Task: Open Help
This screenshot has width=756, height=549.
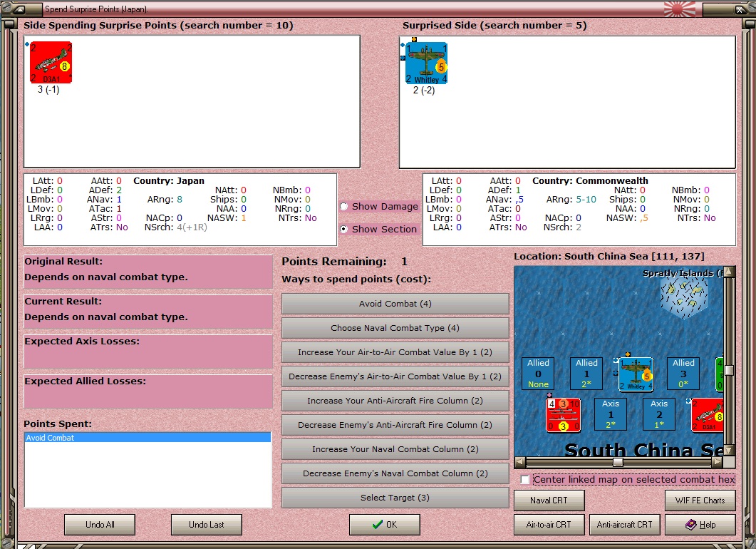Action: [x=700, y=524]
